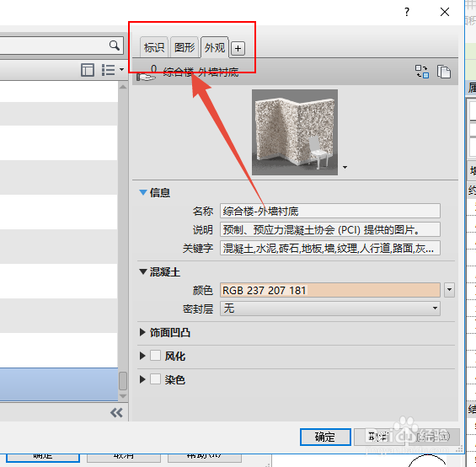Screen dimensions: 476x467
Task: Toggle the library panel view icon
Action: click(x=88, y=70)
